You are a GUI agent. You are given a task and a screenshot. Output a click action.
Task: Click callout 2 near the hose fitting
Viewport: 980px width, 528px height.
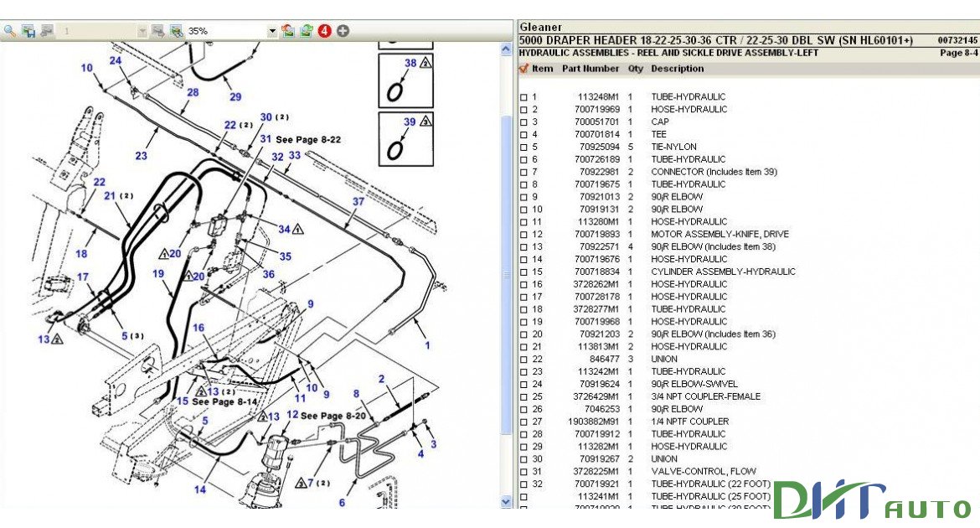tap(382, 379)
